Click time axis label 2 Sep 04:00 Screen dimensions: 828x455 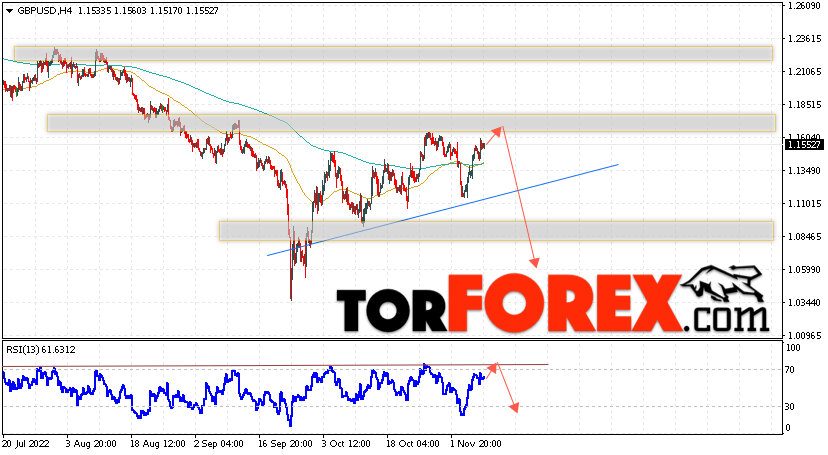click(219, 443)
